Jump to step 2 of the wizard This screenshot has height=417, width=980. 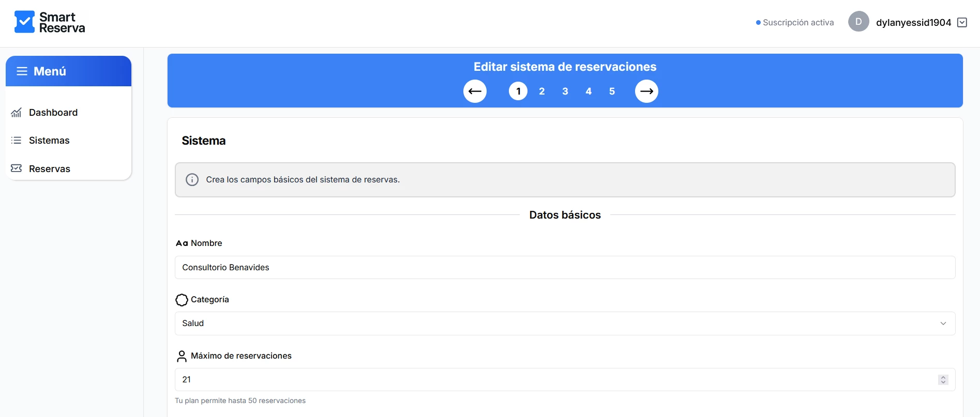[x=541, y=91]
